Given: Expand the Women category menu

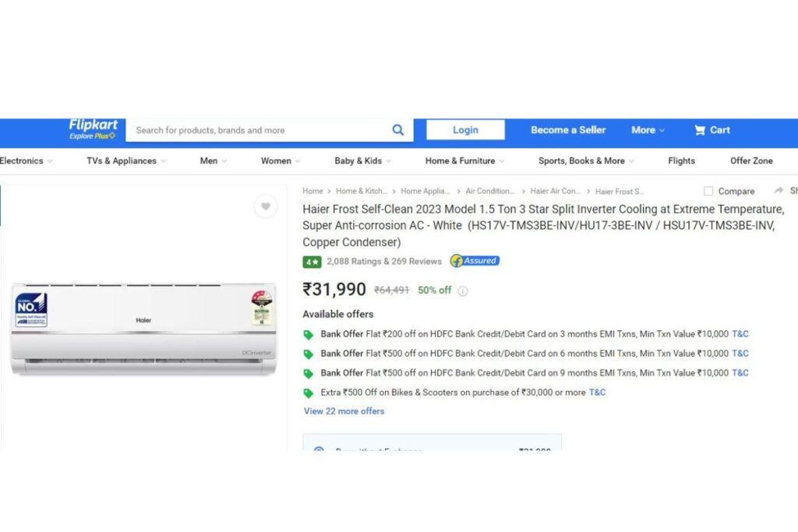Looking at the screenshot, I should click(281, 160).
